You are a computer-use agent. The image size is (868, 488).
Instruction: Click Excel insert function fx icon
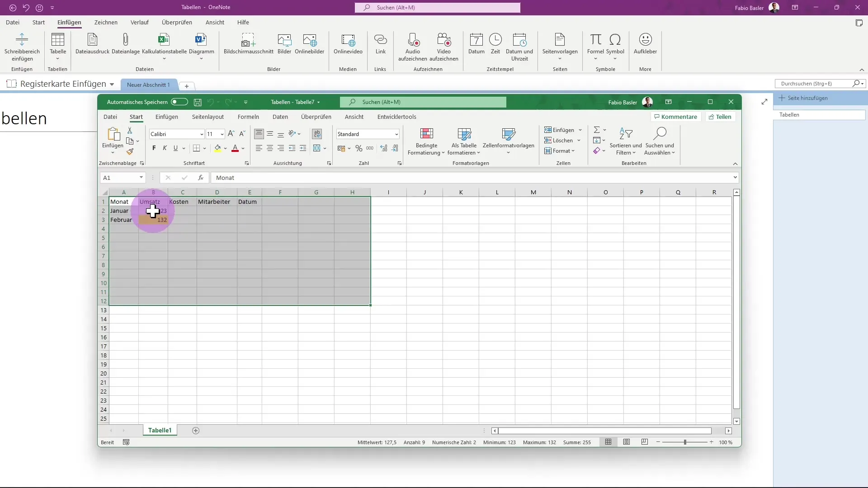201,178
